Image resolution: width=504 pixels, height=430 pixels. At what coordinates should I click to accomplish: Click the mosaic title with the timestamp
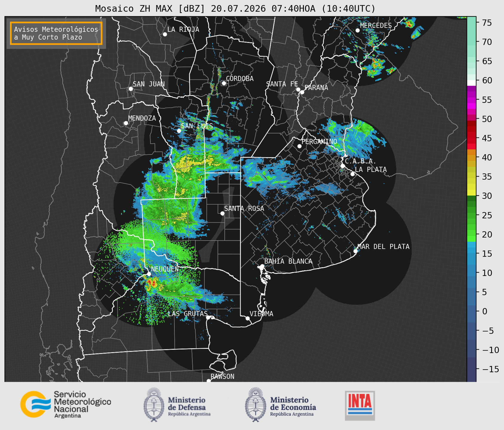tap(235, 8)
